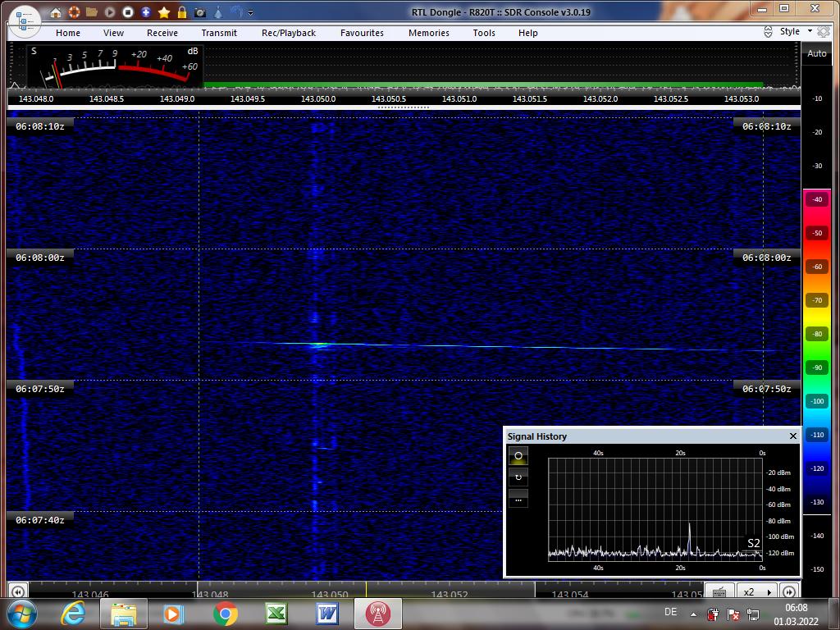Click the lifebuoy help icon
This screenshot has height=630, width=840.
point(73,11)
